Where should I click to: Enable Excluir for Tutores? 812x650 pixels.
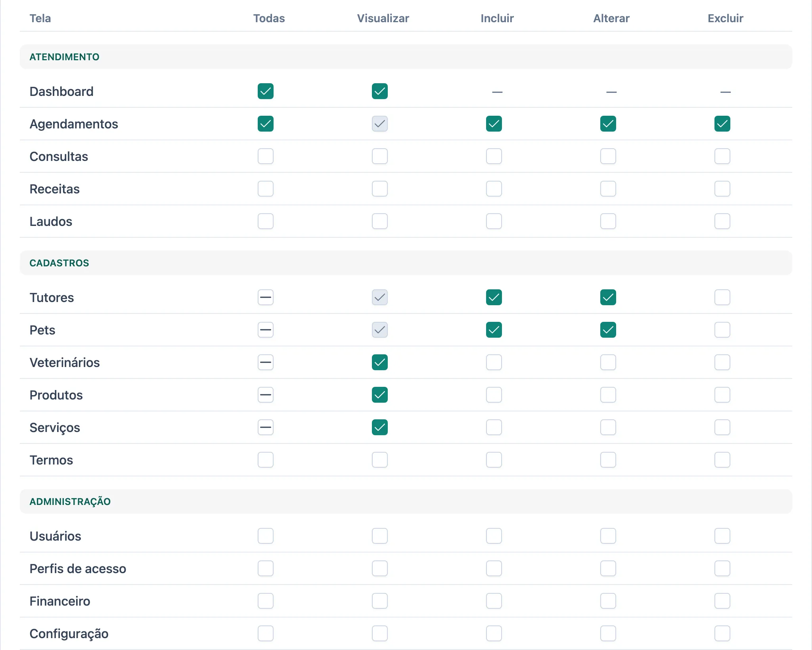click(722, 297)
